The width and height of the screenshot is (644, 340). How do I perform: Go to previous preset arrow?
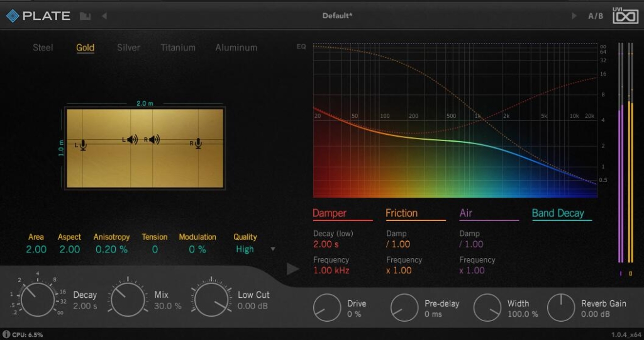(x=104, y=16)
